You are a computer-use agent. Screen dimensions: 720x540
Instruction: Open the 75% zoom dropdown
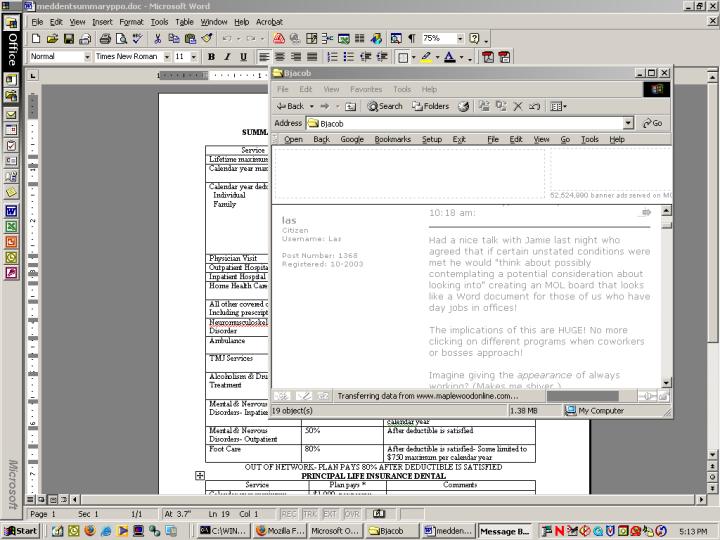click(x=460, y=39)
